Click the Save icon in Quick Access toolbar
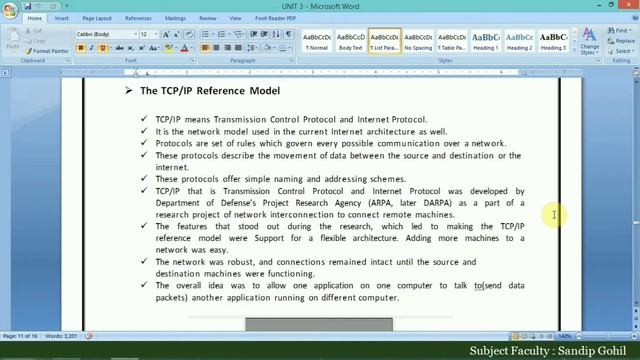Viewport: 640px width, 360px height. [28, 7]
